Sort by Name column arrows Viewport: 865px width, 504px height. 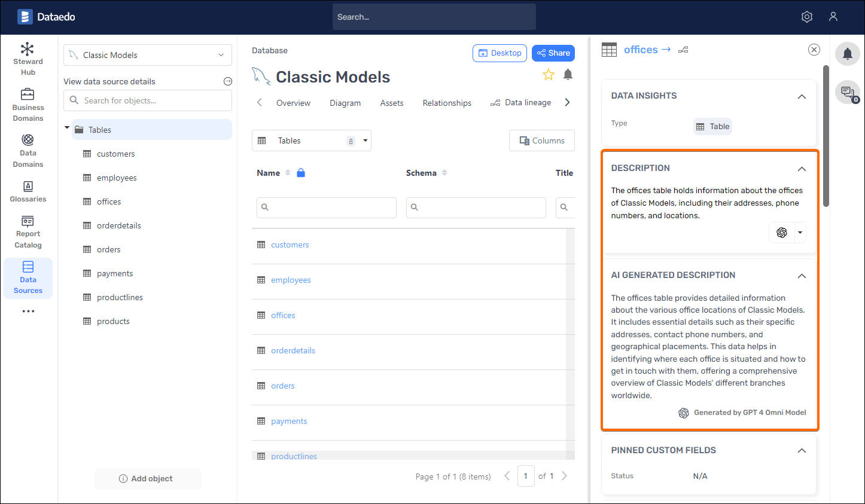pos(288,173)
